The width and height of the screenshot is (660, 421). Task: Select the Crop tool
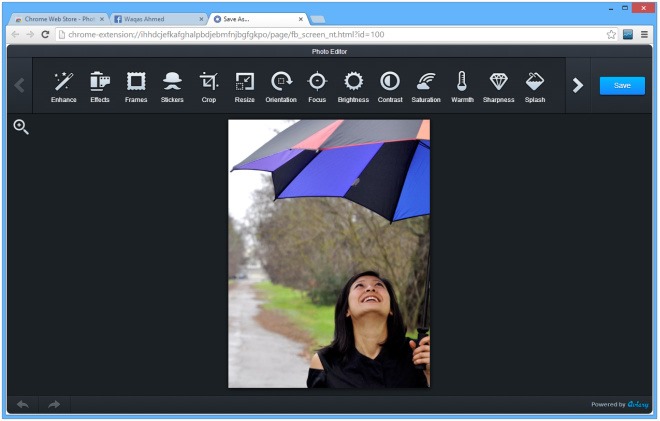208,85
